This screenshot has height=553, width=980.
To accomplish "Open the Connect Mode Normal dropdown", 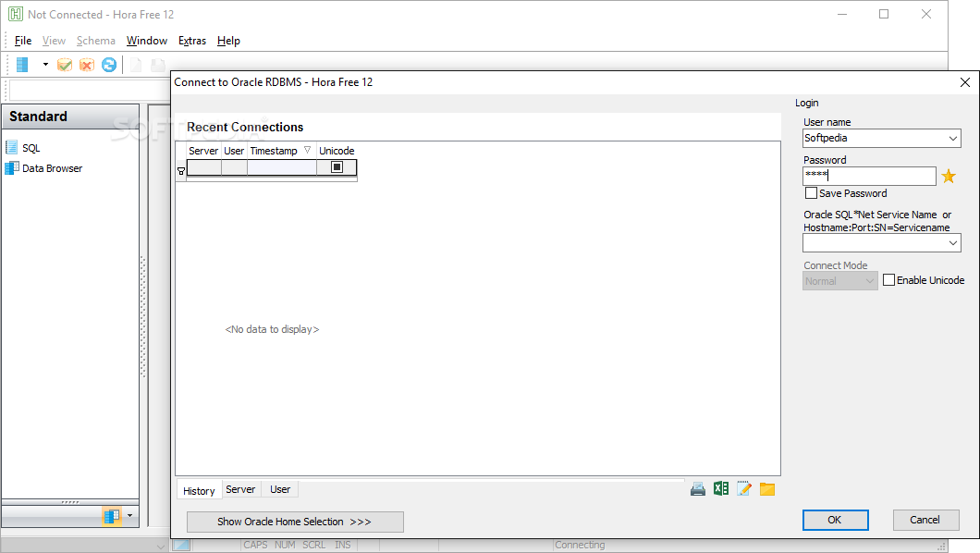I will click(x=840, y=281).
